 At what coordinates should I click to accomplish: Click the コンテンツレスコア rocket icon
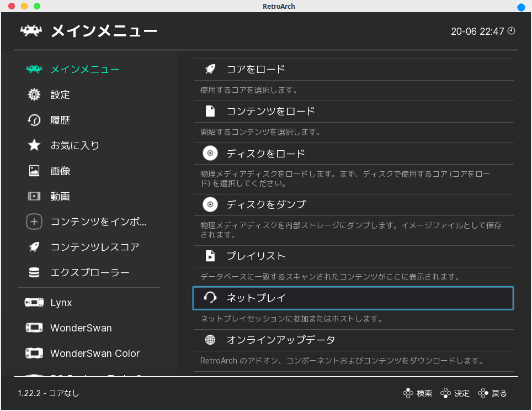(34, 247)
